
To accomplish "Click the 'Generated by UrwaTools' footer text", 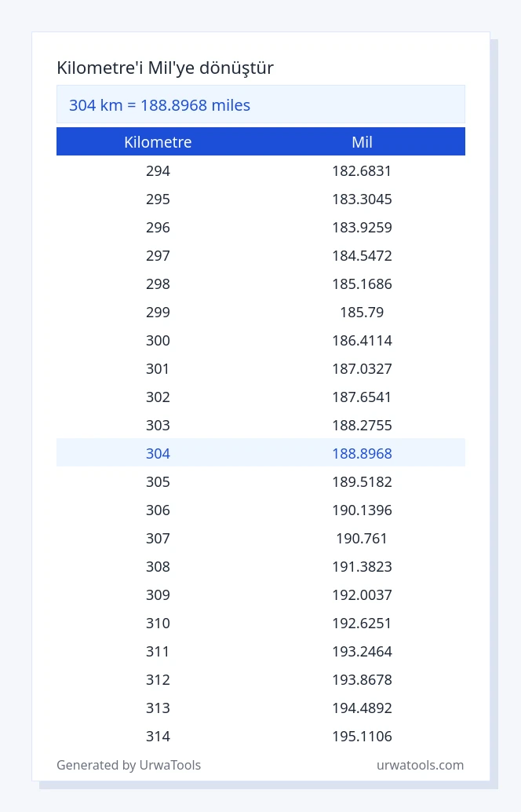I will click(x=129, y=765).
